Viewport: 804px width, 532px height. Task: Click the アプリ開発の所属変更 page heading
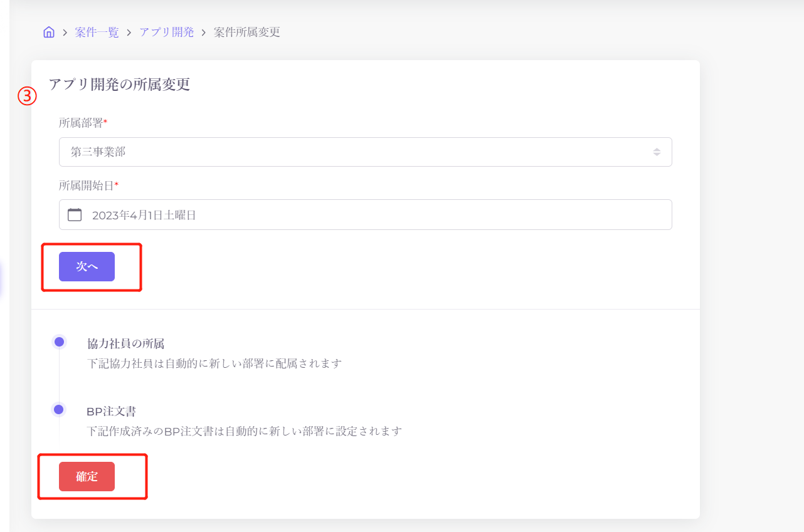[119, 85]
